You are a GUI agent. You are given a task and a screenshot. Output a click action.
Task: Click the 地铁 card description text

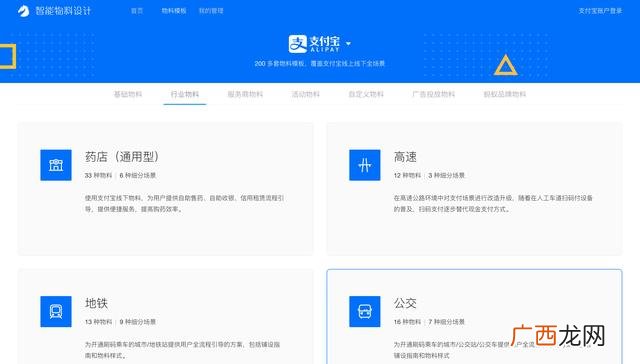click(182, 350)
